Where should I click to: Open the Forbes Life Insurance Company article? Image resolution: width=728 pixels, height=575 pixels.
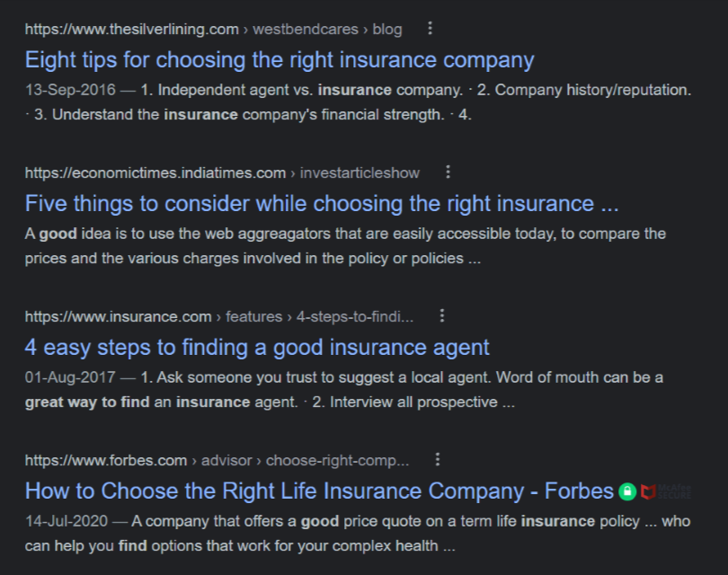coord(319,491)
